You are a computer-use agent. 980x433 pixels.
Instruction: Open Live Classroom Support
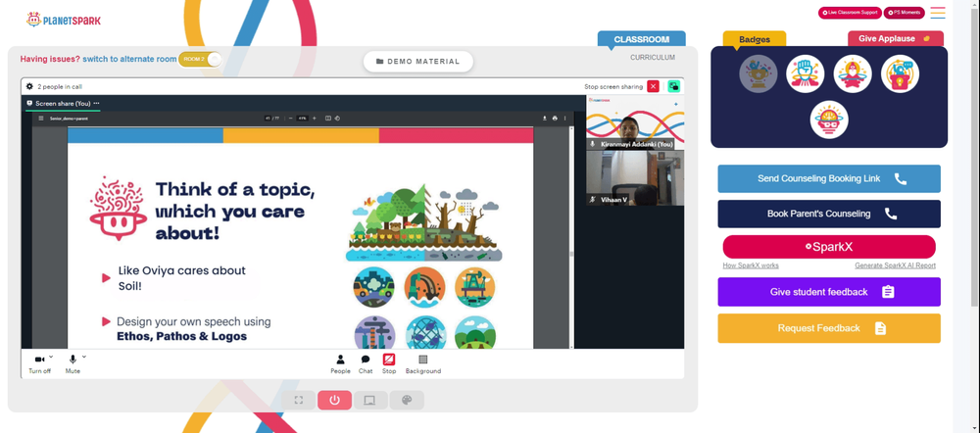click(x=850, y=13)
